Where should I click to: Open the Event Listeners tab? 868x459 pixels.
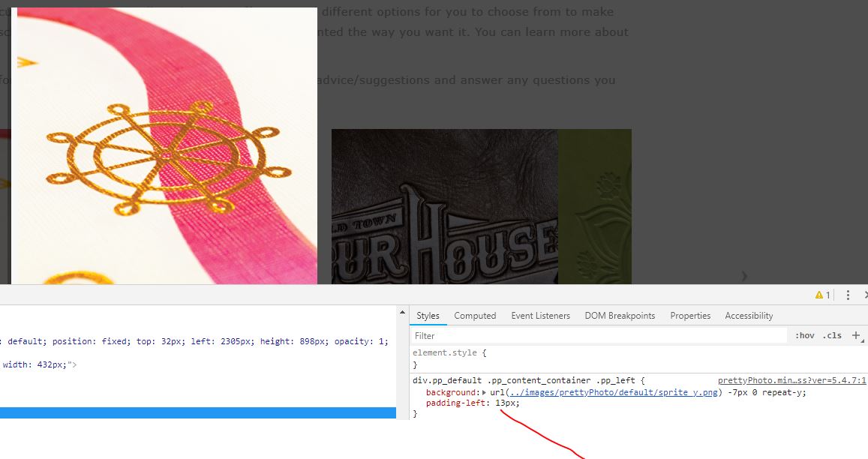pos(540,316)
